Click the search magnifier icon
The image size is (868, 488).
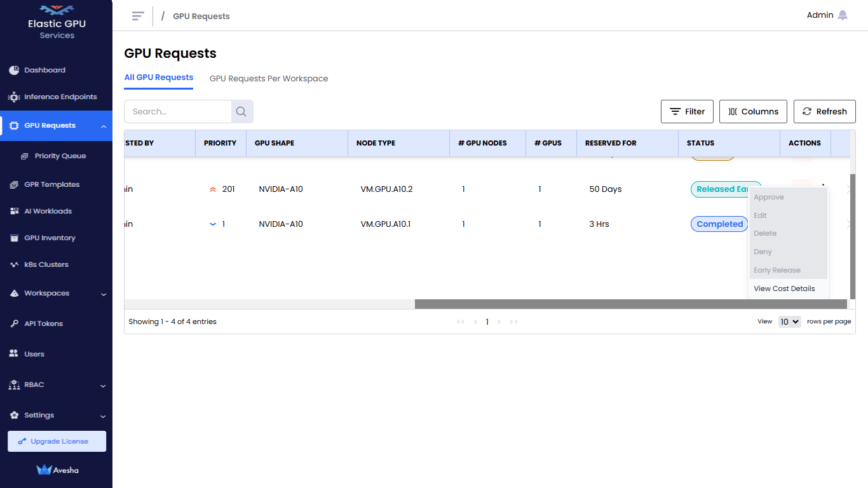click(241, 112)
